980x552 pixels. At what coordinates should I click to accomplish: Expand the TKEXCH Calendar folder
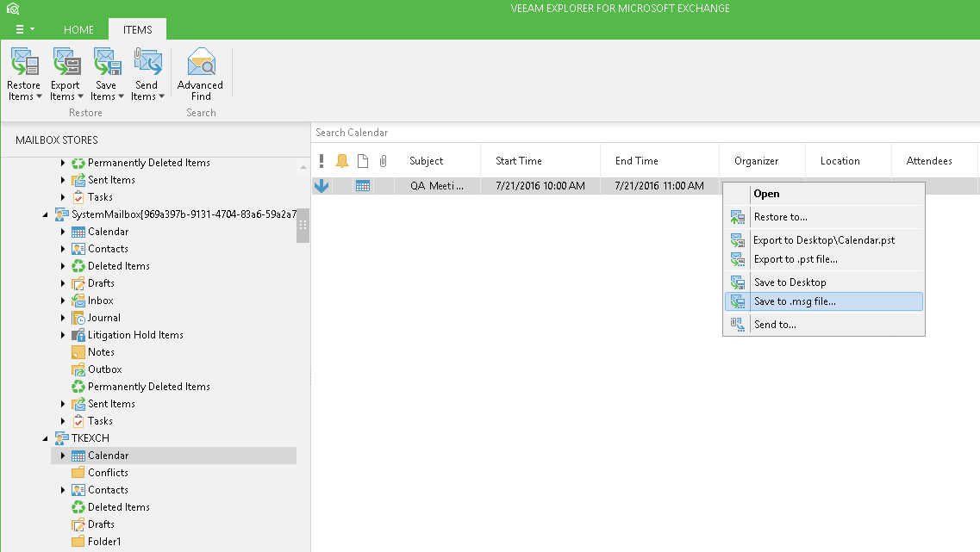(x=63, y=456)
